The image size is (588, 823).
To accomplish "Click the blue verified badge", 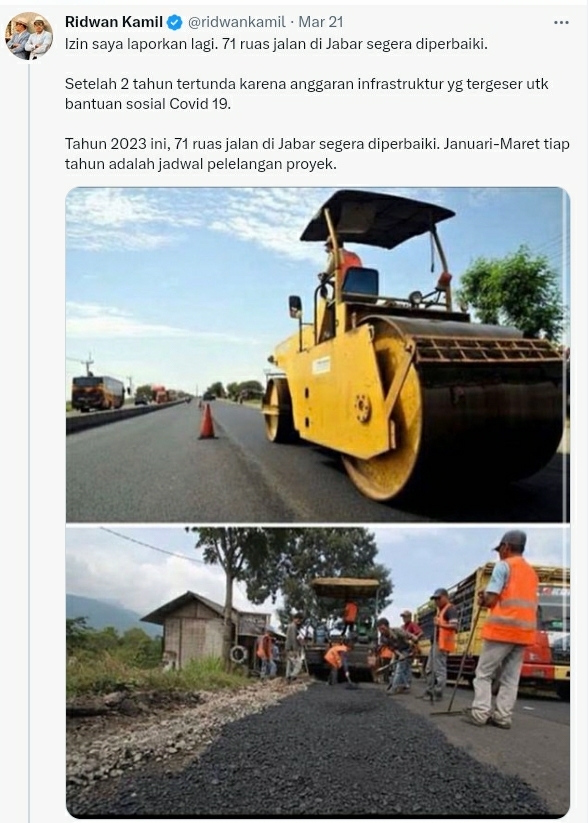I will pos(175,23).
